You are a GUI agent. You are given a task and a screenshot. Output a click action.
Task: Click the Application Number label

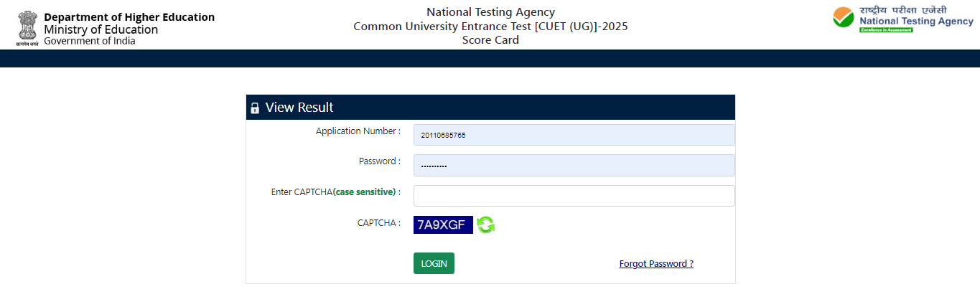coord(358,131)
